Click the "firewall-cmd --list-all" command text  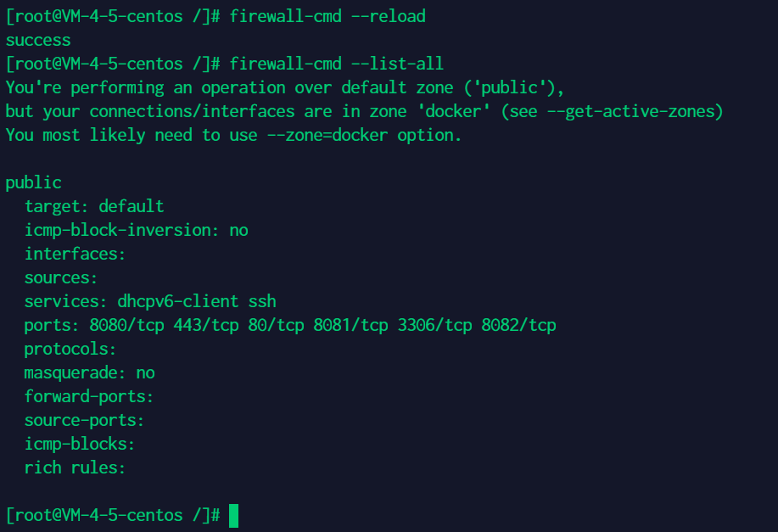336,64
